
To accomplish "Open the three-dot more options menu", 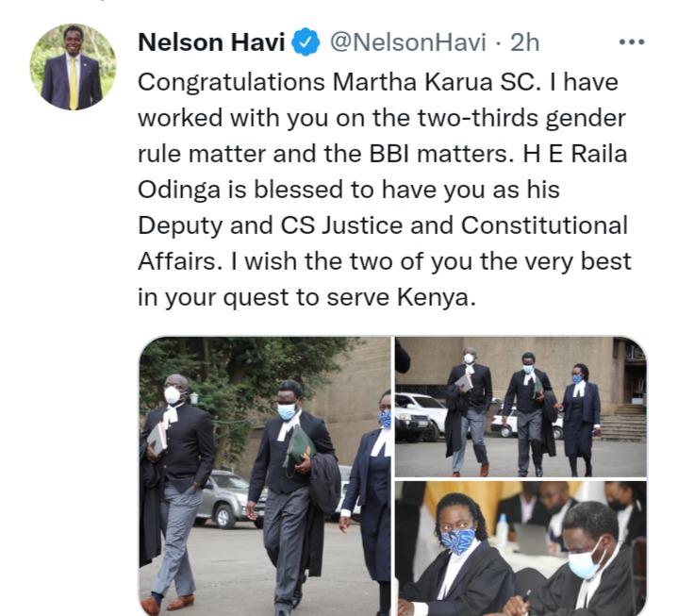I will point(632,42).
